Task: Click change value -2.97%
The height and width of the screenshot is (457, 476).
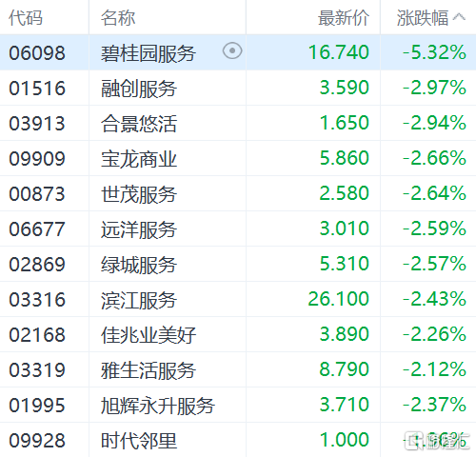Action: coord(434,88)
